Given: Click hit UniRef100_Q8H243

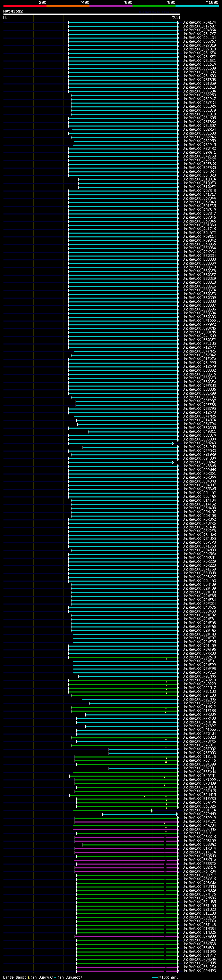Looking at the screenshot, I should [x=199, y=443].
